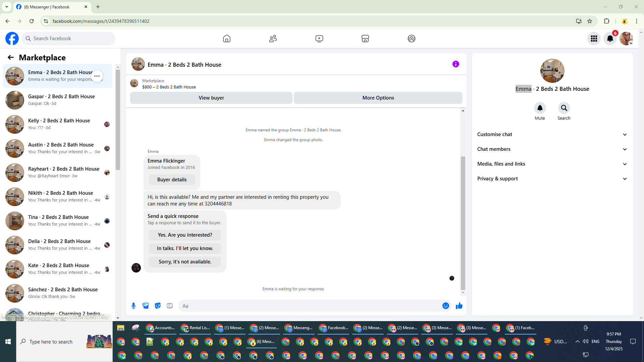644x362 pixels.
Task: Open the GIF picker
Action: pos(170,306)
